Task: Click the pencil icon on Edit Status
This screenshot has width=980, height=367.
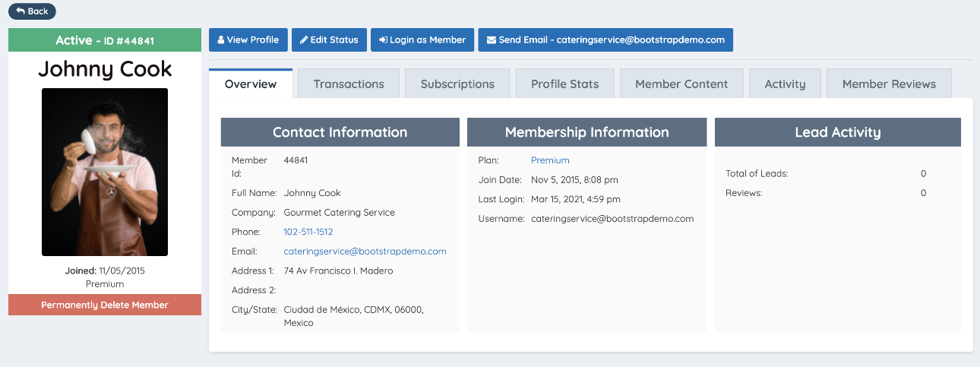Action: point(304,40)
